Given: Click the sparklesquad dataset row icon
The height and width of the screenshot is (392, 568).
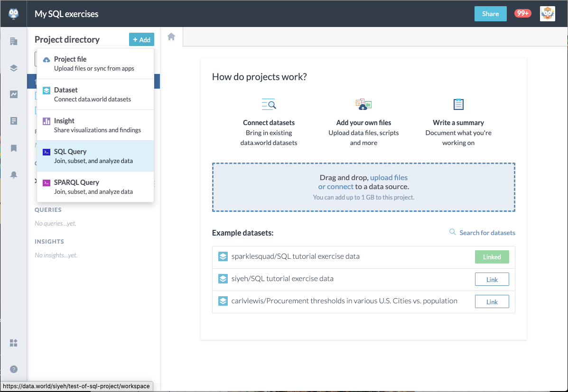Looking at the screenshot, I should pos(223,256).
